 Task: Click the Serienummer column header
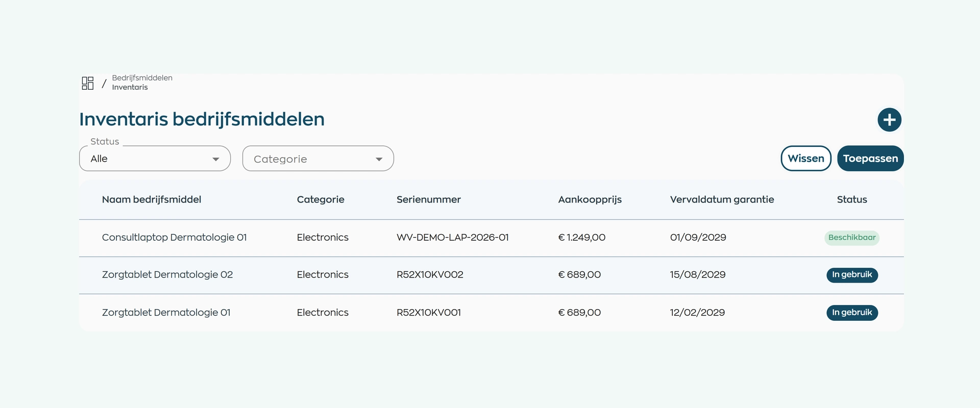429,199
